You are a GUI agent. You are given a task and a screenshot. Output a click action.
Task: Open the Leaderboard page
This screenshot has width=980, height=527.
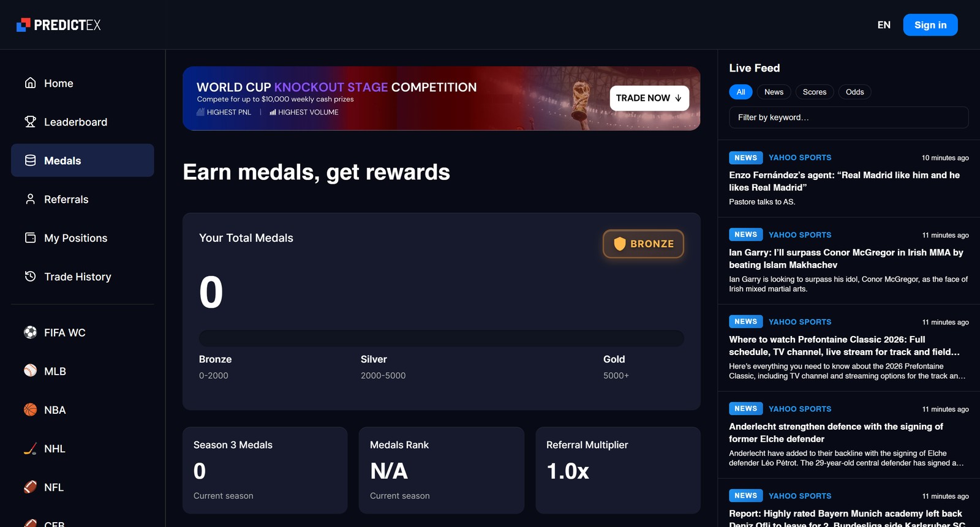coord(82,122)
